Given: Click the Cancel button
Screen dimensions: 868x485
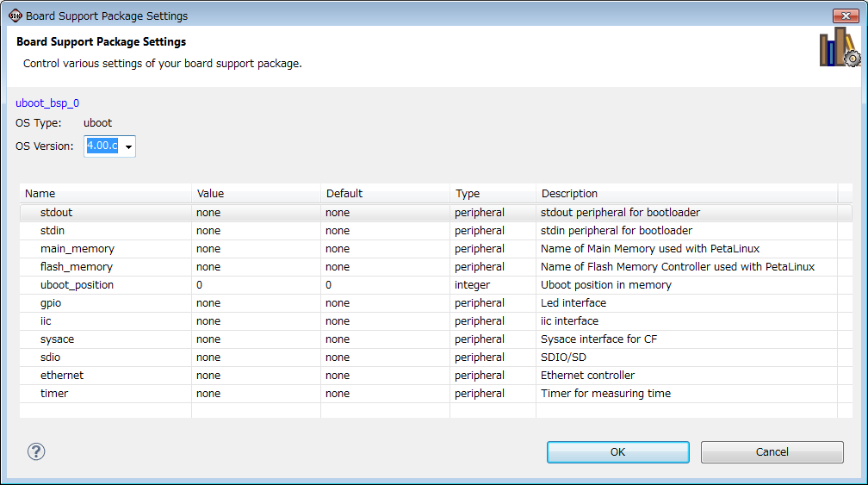Looking at the screenshot, I should pyautogui.click(x=772, y=452).
